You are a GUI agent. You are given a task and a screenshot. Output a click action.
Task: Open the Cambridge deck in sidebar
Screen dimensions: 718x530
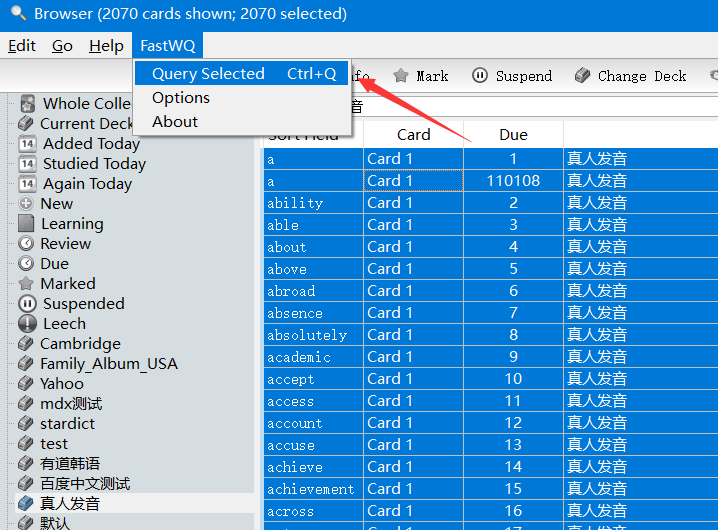point(79,344)
